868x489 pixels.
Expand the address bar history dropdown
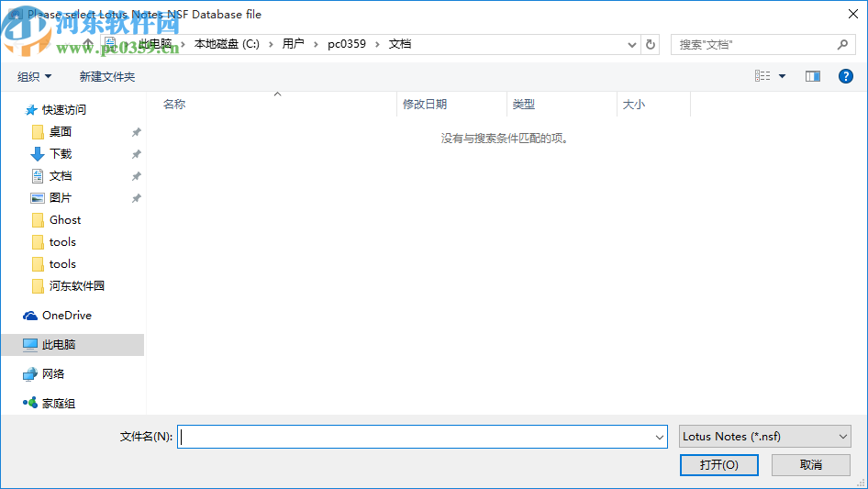631,45
